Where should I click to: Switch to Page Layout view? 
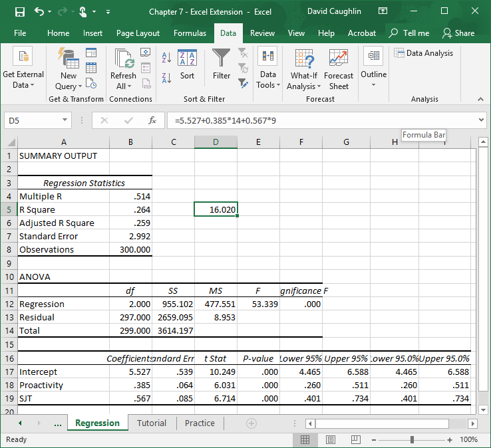tap(331, 439)
